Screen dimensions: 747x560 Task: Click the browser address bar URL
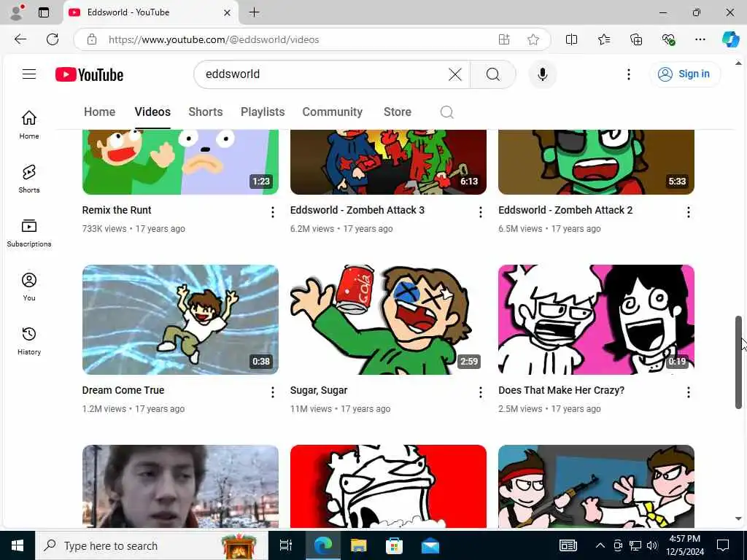pyautogui.click(x=214, y=39)
